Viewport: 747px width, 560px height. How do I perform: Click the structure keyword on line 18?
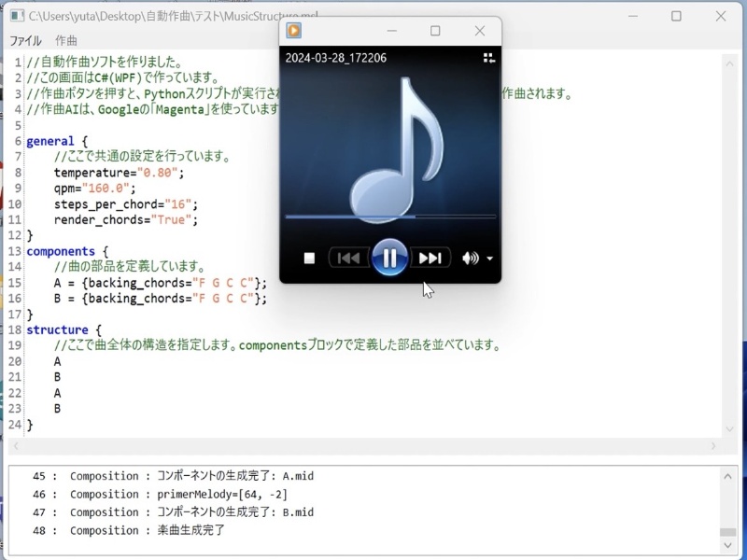click(57, 330)
